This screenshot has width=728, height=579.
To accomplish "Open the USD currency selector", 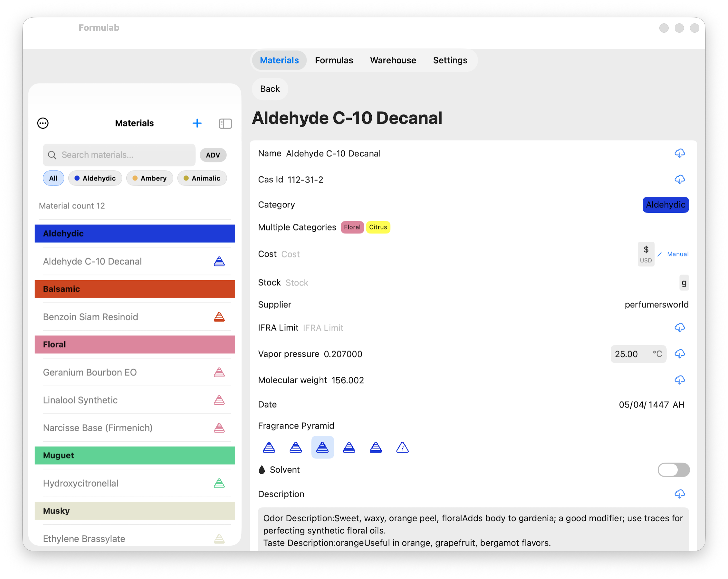I will click(646, 254).
